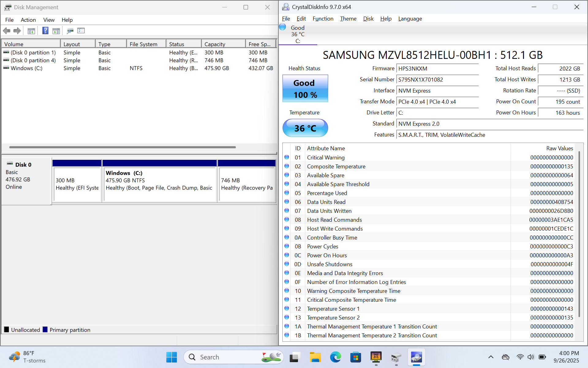This screenshot has width=588, height=368.
Task: Click the Good 100 % health status button
Action: click(305, 89)
